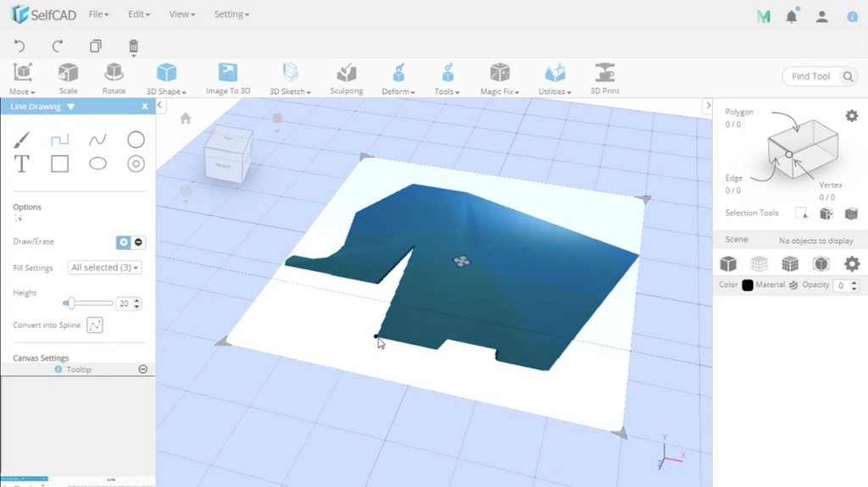The height and width of the screenshot is (487, 868).
Task: Open the Deform tool
Action: (398, 79)
